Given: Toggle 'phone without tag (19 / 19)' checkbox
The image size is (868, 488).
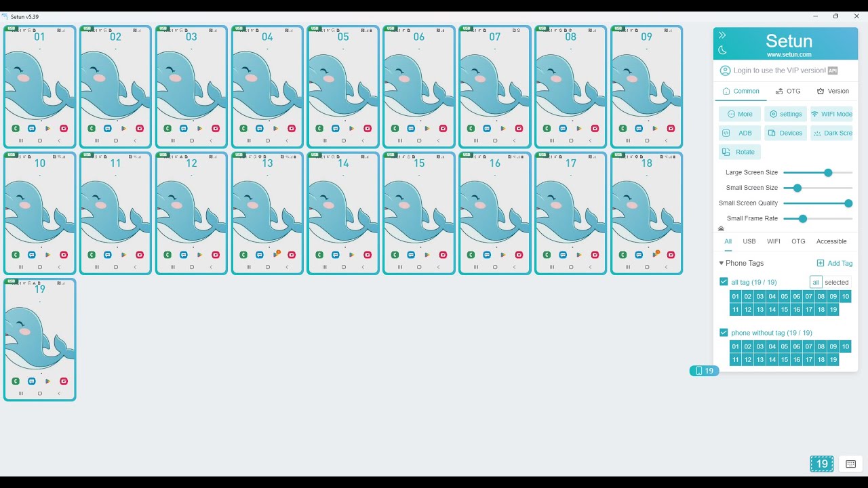Looking at the screenshot, I should (x=724, y=333).
